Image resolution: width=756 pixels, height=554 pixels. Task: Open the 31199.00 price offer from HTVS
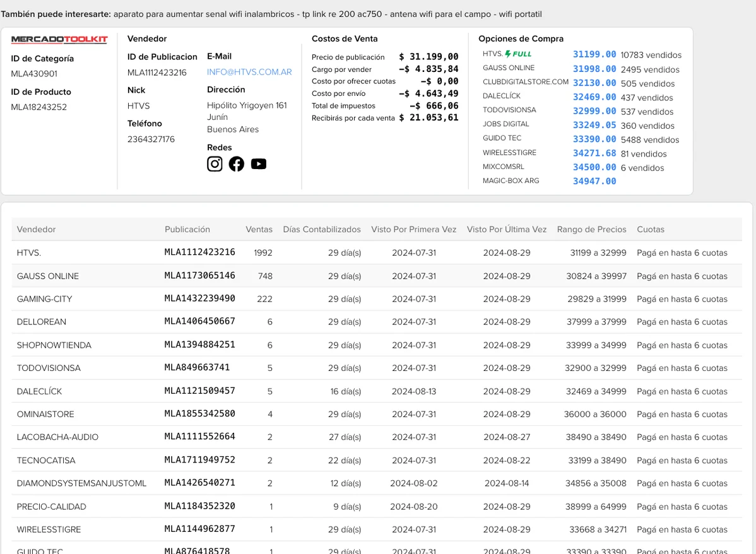[x=594, y=54]
